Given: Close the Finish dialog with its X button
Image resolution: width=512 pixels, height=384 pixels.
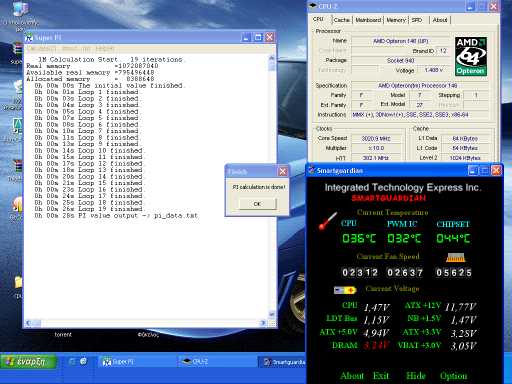Looking at the screenshot, I should (x=283, y=171).
